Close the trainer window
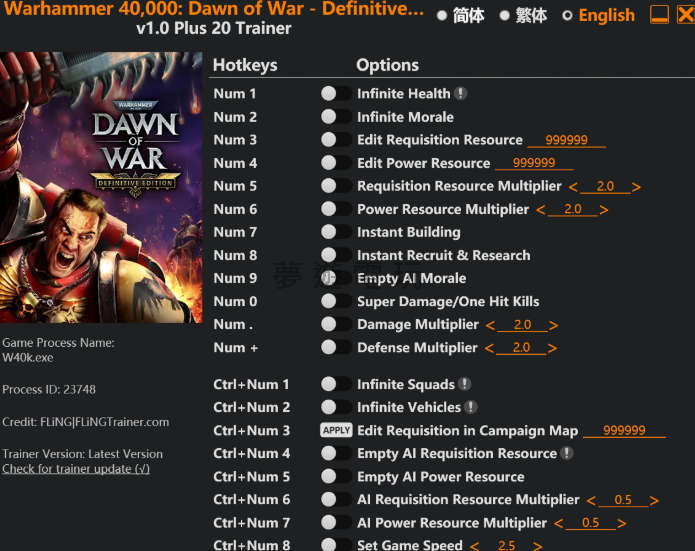Viewport: 695px width, 551px height. click(x=686, y=15)
